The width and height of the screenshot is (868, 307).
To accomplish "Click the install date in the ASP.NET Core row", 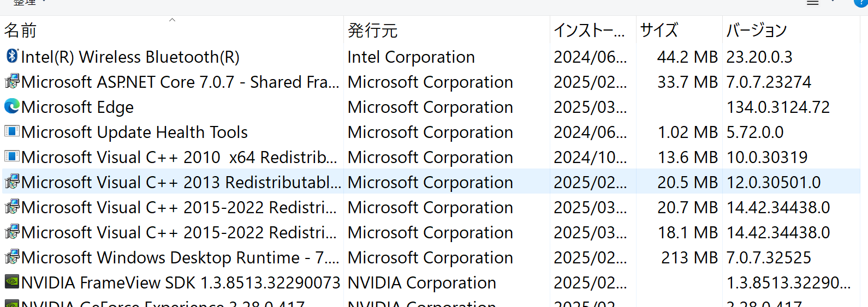I will point(590,82).
